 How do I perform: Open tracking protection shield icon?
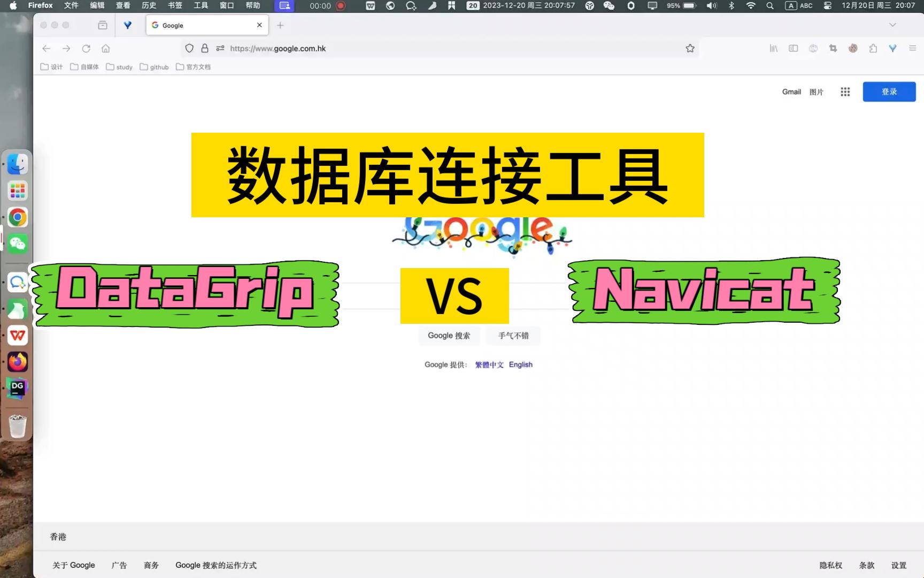[189, 49]
